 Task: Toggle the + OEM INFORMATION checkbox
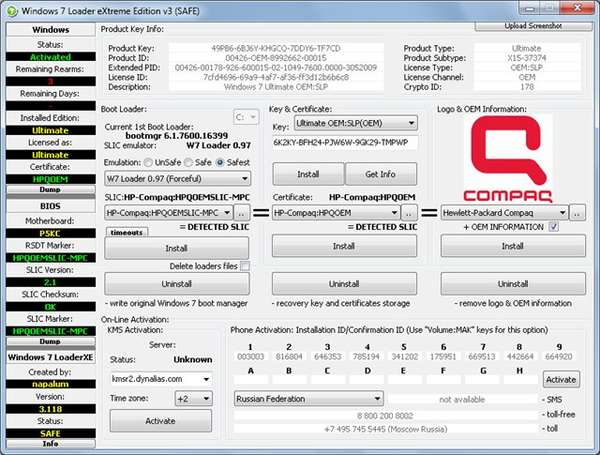pos(553,227)
